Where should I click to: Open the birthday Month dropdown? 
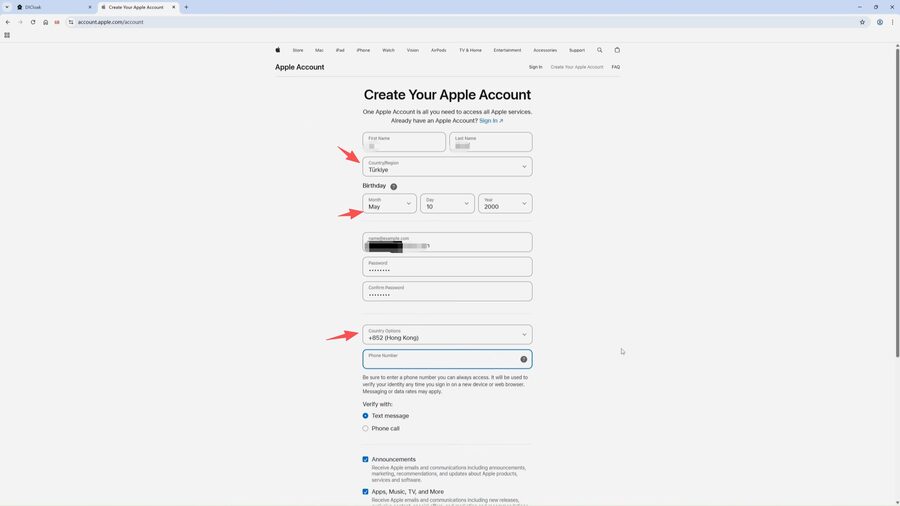pos(389,204)
